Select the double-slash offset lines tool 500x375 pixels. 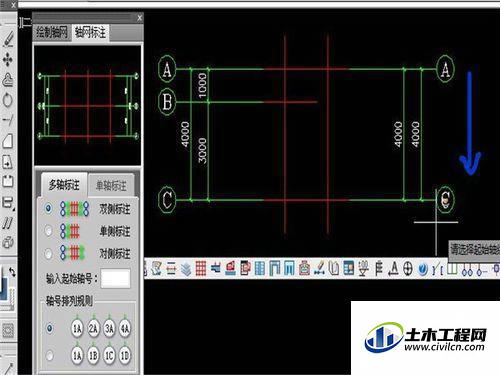[8, 223]
